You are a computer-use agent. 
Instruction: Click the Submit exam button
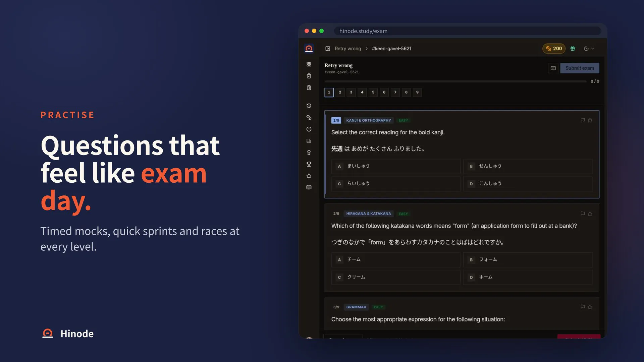click(x=580, y=68)
